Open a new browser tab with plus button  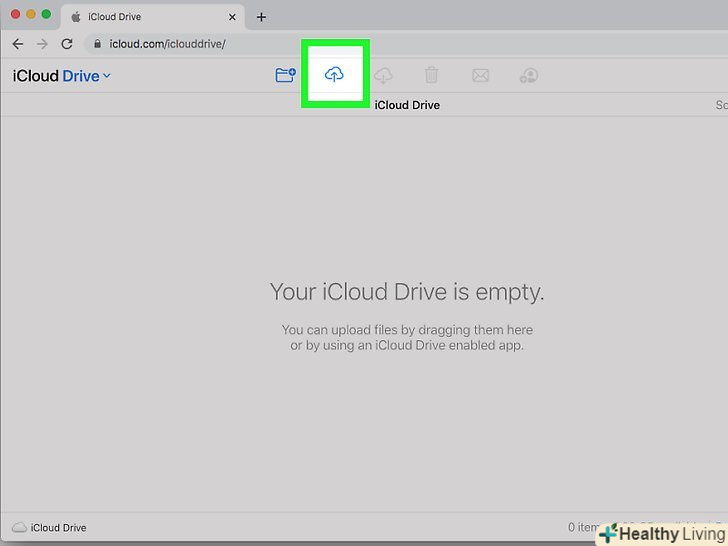[x=261, y=17]
